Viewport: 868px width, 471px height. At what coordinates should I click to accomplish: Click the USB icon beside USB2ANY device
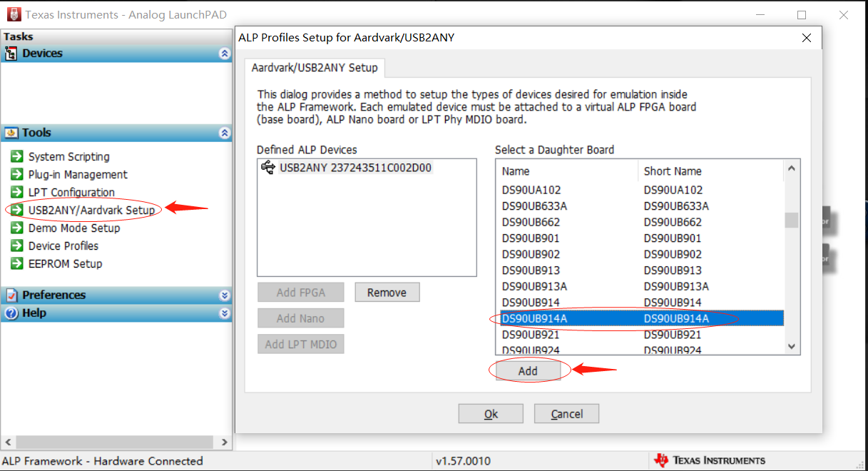coord(268,168)
